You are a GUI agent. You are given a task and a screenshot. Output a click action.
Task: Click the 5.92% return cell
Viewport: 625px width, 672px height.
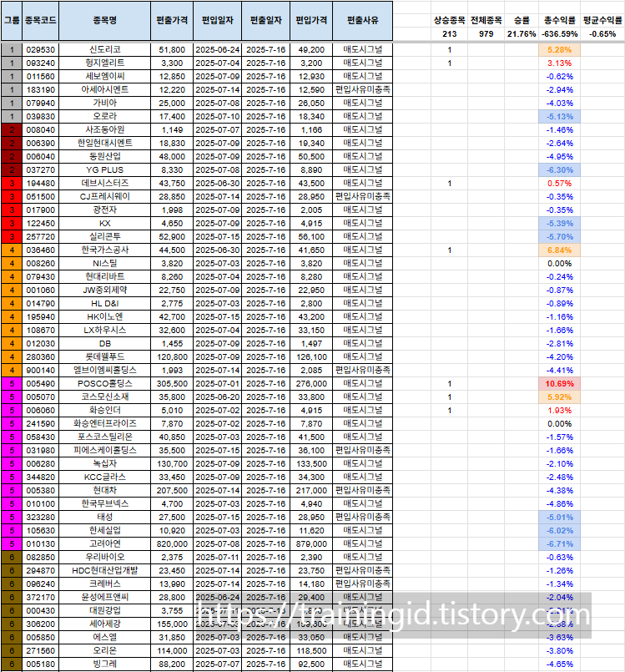559,397
